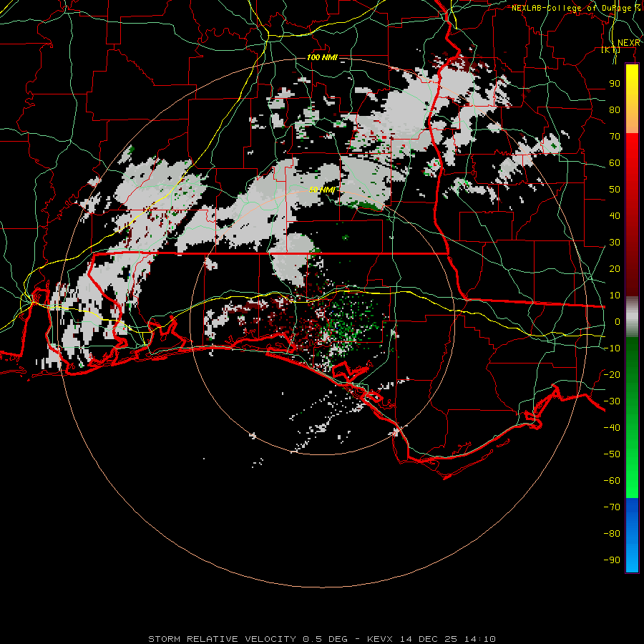The height and width of the screenshot is (644, 644).
Task: Select the 70 value on velocity scale
Action: (x=615, y=137)
